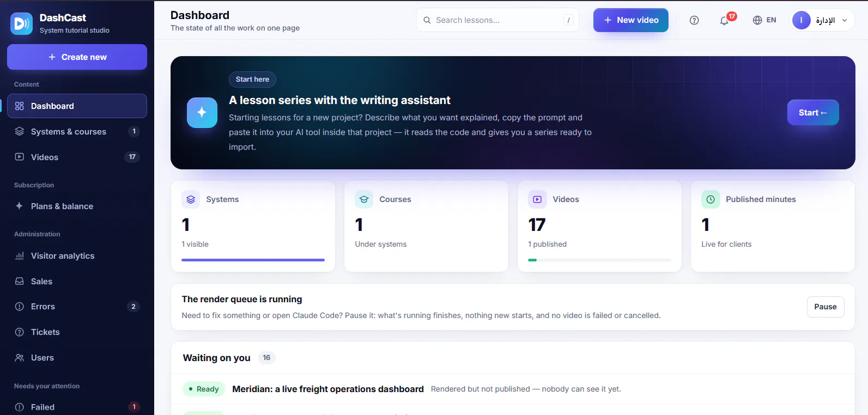Click the user avatar circle

pos(802,20)
